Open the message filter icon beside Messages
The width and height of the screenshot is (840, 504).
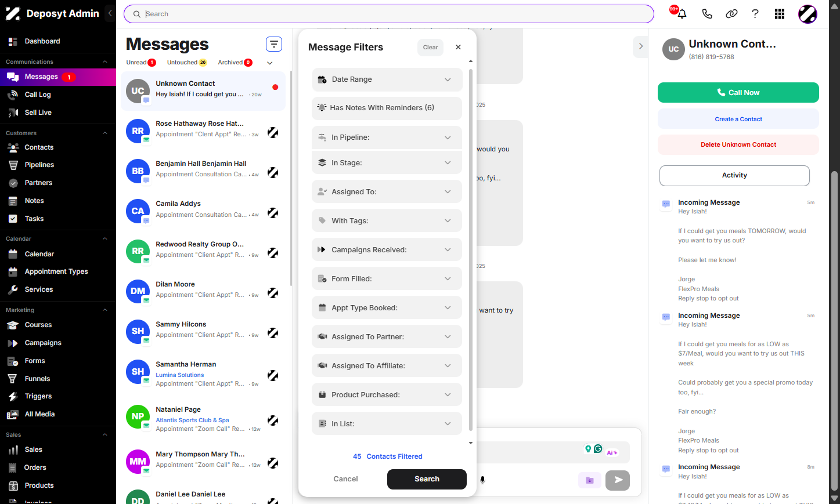tap(274, 44)
